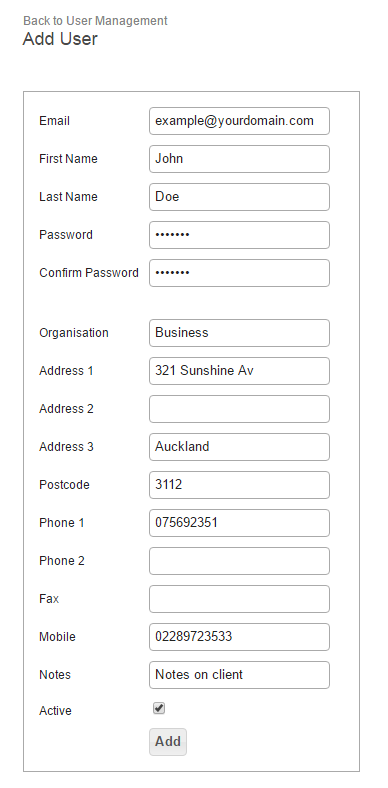388x788 pixels.
Task: Uncheck the Active checkbox
Action: click(159, 708)
